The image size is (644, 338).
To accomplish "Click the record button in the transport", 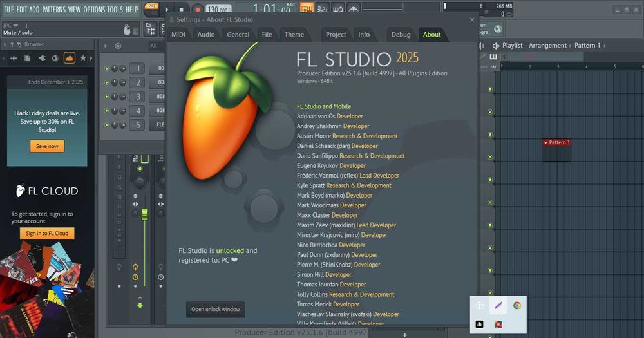I will [x=198, y=9].
